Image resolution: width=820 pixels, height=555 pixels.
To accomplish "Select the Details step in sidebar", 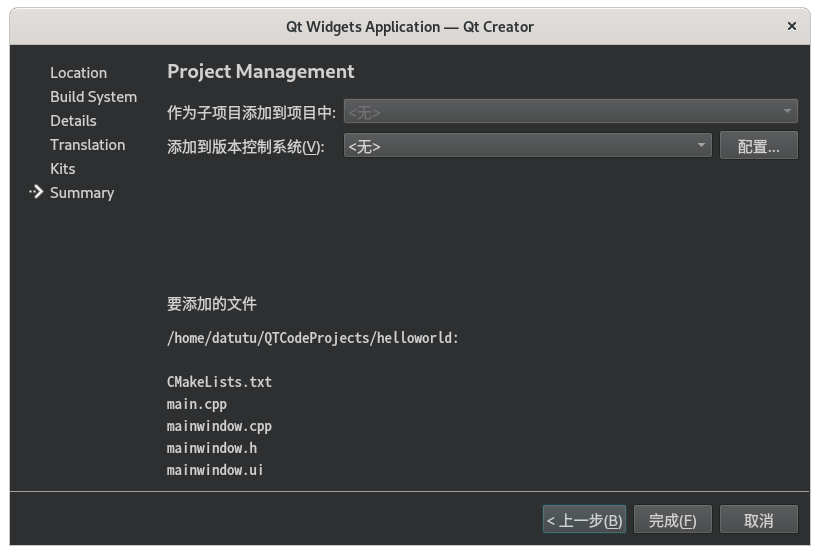I will click(73, 121).
